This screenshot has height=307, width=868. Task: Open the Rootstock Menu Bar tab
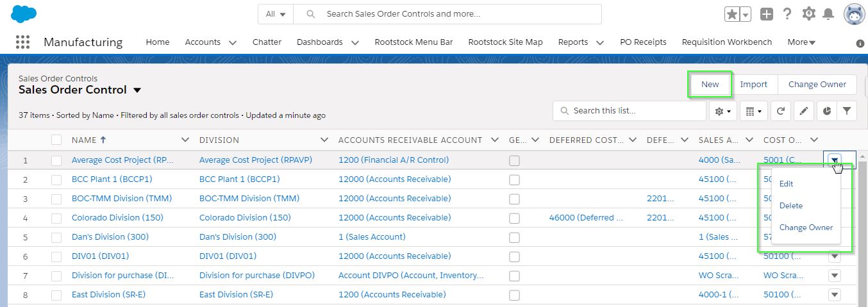tap(413, 42)
